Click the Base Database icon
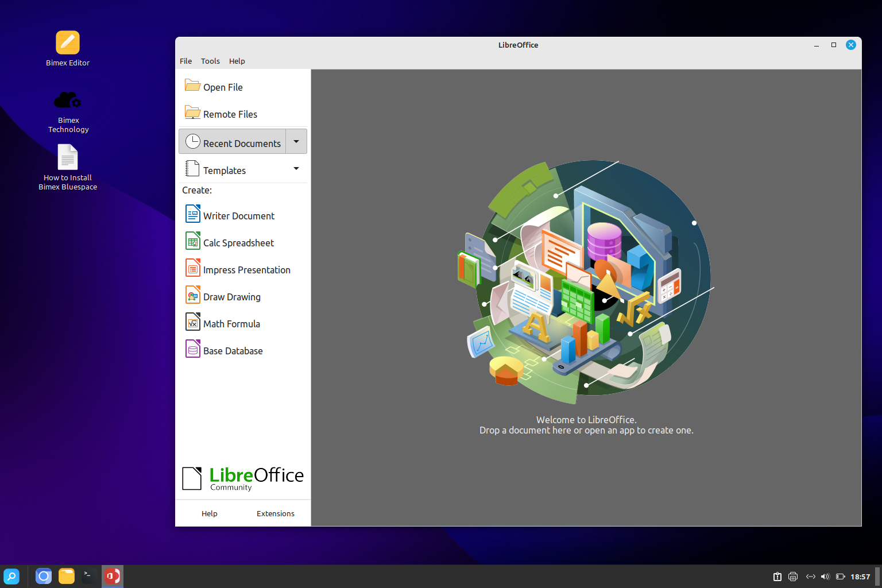The width and height of the screenshot is (882, 588). coord(193,349)
